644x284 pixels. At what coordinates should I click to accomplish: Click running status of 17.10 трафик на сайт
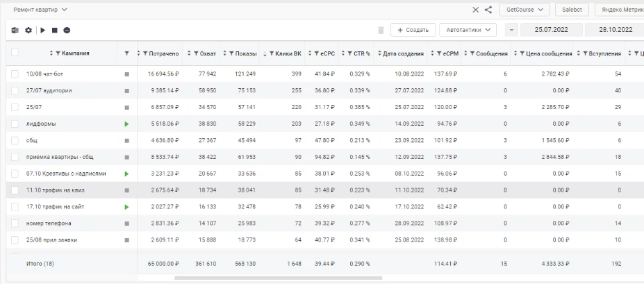coord(126,207)
